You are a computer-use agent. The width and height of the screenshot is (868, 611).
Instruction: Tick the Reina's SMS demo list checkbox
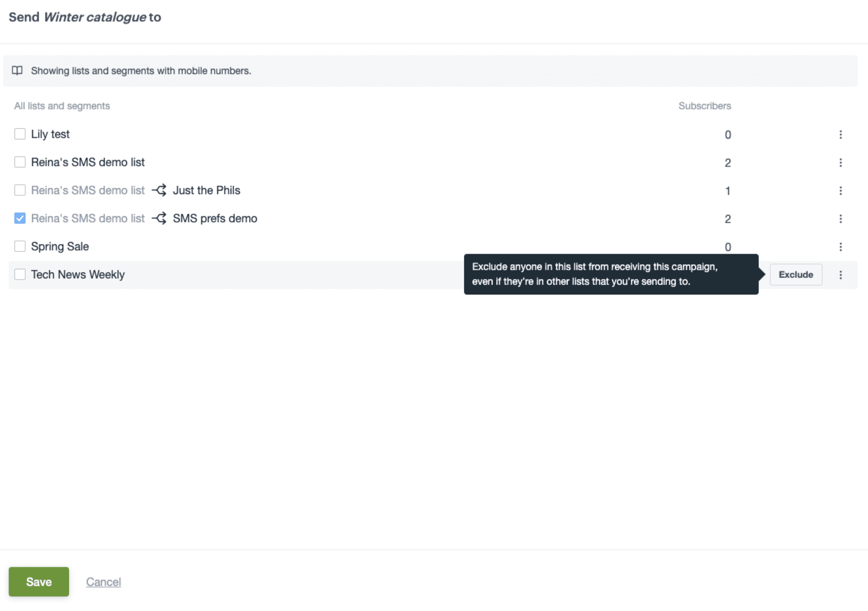(20, 162)
